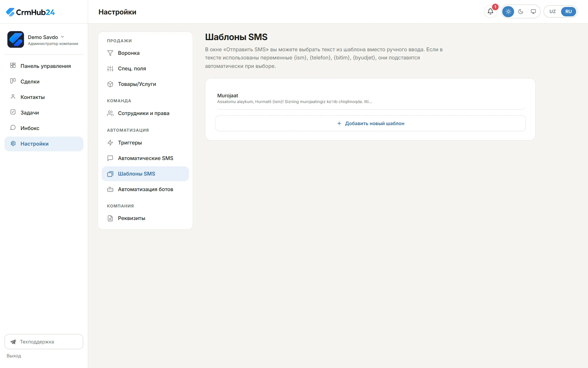The height and width of the screenshot is (368, 588).
Task: Open Спец. поля sliders icon
Action: pyautogui.click(x=110, y=68)
